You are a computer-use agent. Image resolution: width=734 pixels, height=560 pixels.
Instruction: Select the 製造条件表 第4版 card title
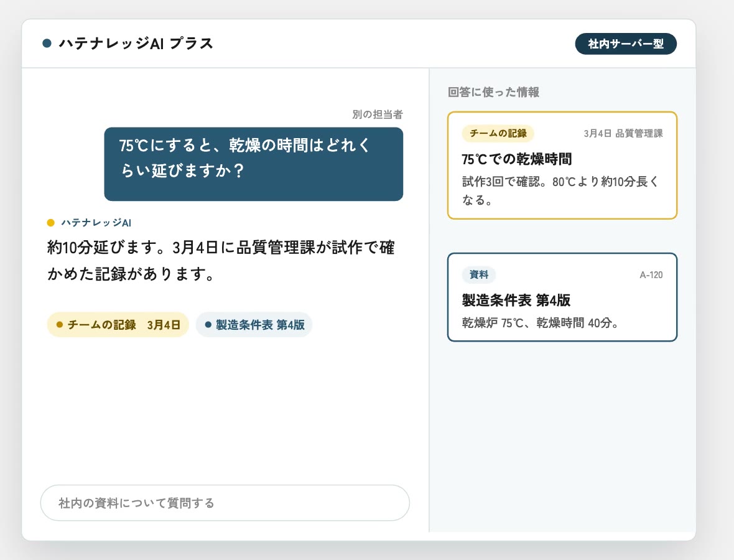[516, 300]
